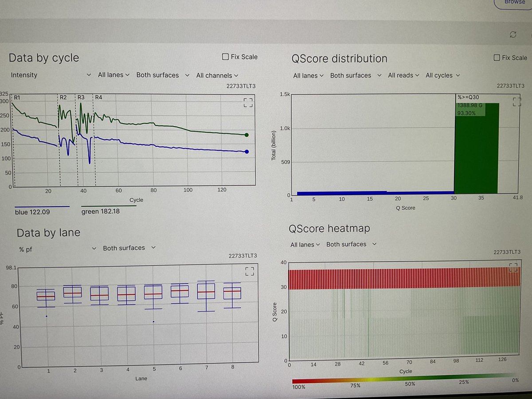Open the All cycles dropdown

click(442, 75)
